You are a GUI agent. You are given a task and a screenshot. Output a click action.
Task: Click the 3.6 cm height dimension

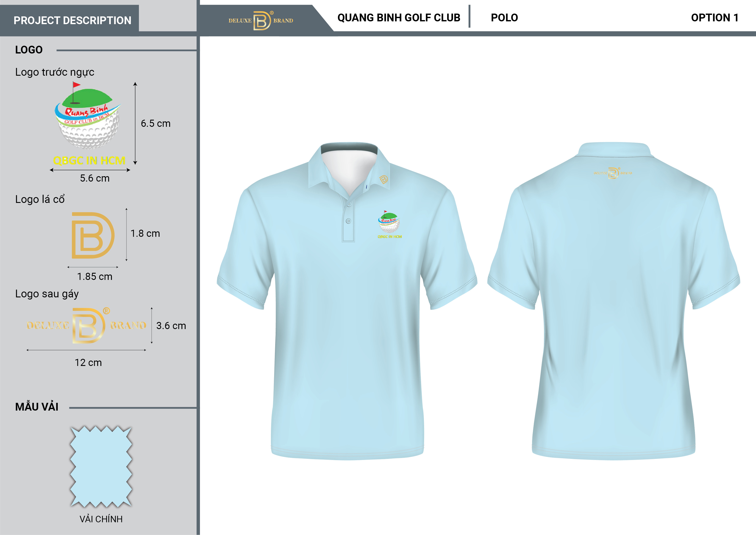tap(171, 326)
